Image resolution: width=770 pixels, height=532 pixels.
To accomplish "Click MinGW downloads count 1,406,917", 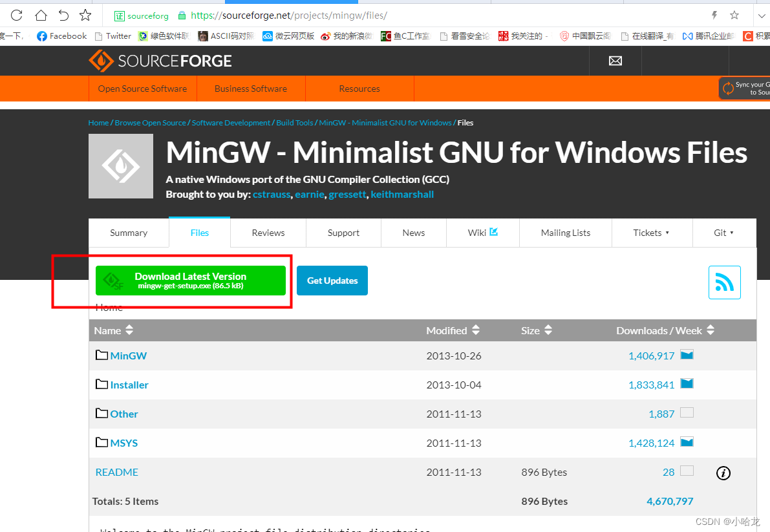I will [x=651, y=356].
